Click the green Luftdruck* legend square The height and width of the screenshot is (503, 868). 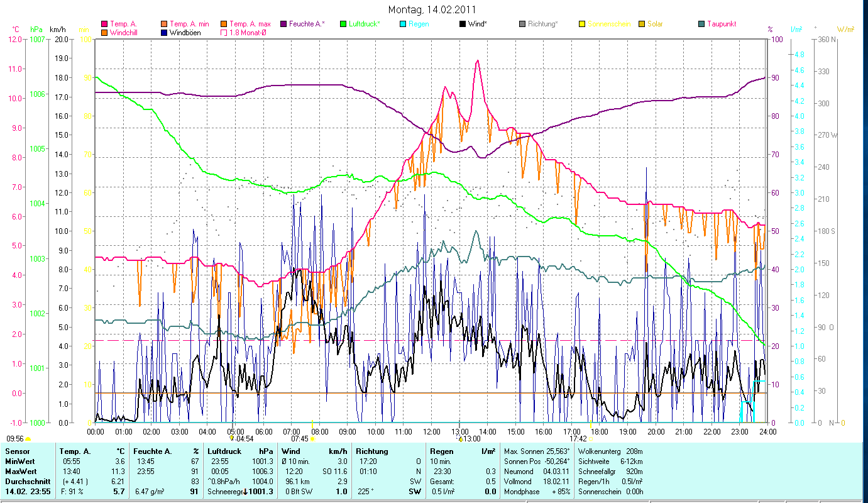343,25
